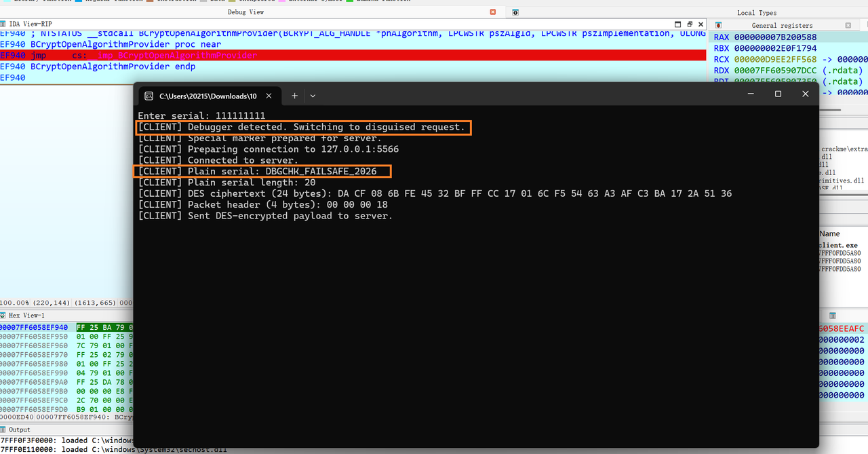This screenshot has height=454, width=868.
Task: Select the Debug View tab
Action: (x=245, y=12)
